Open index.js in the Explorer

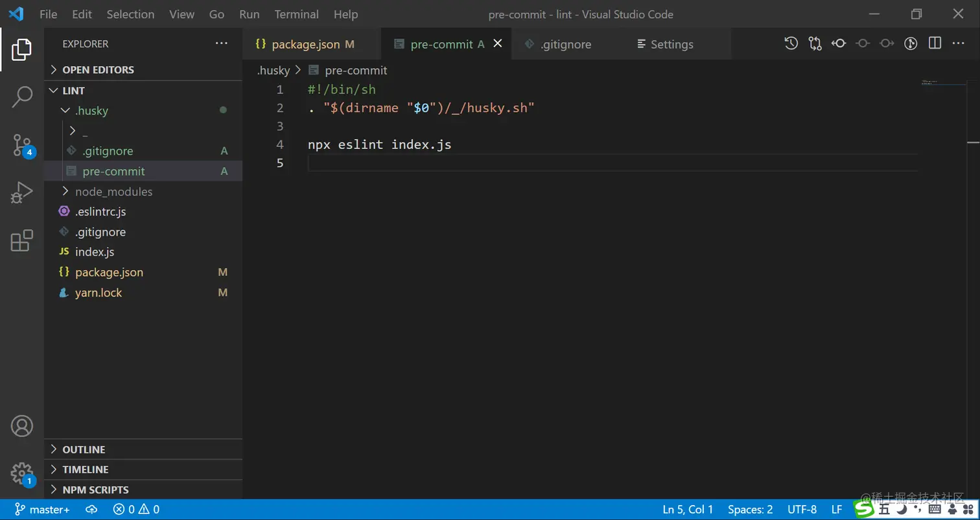click(143, 252)
